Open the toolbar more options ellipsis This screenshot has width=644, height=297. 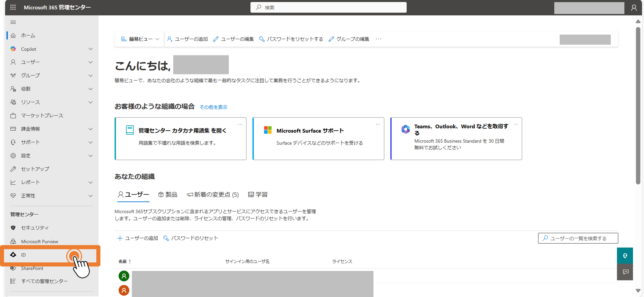pos(379,39)
